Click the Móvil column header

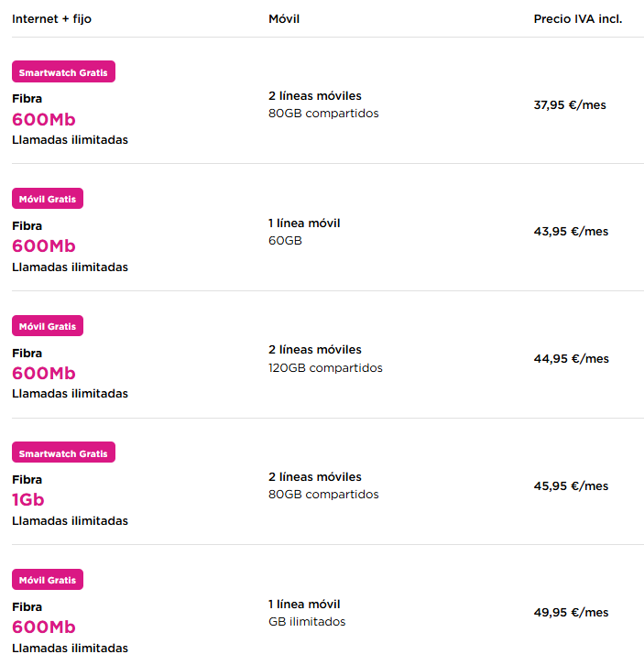pyautogui.click(x=284, y=19)
